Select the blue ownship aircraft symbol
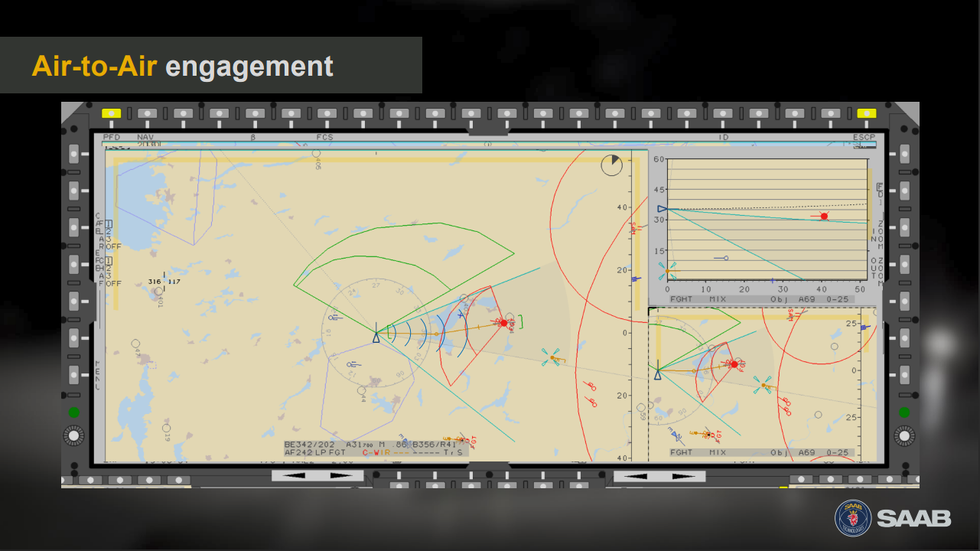Image resolution: width=980 pixels, height=551 pixels. coord(376,337)
